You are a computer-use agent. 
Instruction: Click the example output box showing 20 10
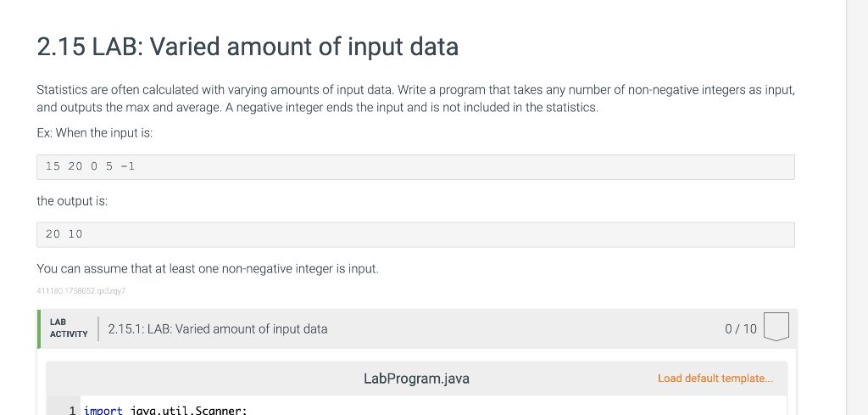click(415, 234)
